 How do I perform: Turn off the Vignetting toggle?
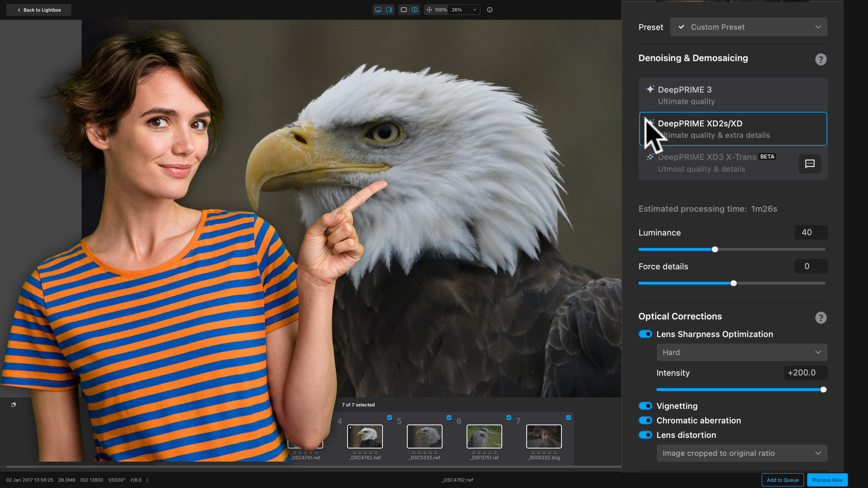coord(645,406)
